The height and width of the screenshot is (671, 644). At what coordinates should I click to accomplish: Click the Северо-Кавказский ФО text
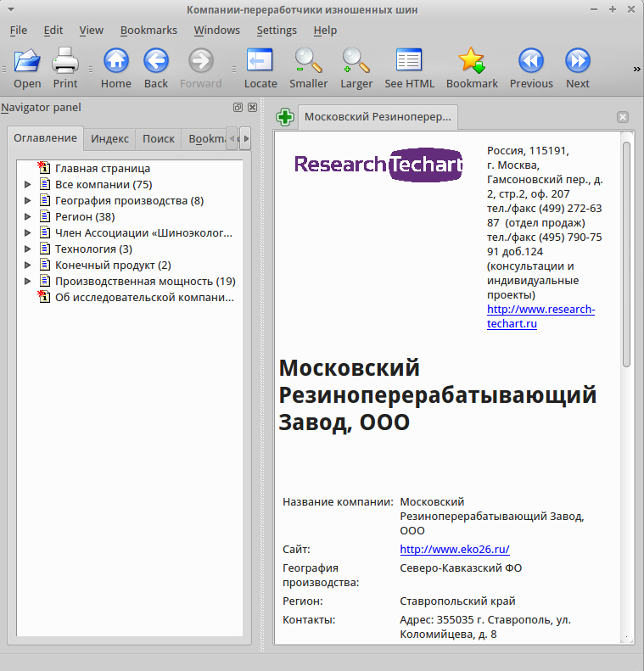pos(461,568)
